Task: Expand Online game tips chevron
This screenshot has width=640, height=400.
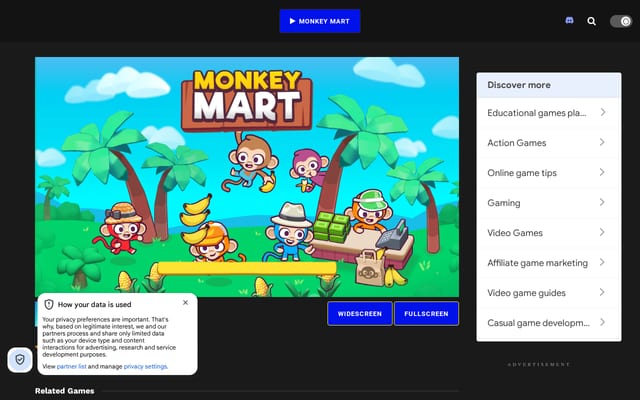Action: [602, 172]
